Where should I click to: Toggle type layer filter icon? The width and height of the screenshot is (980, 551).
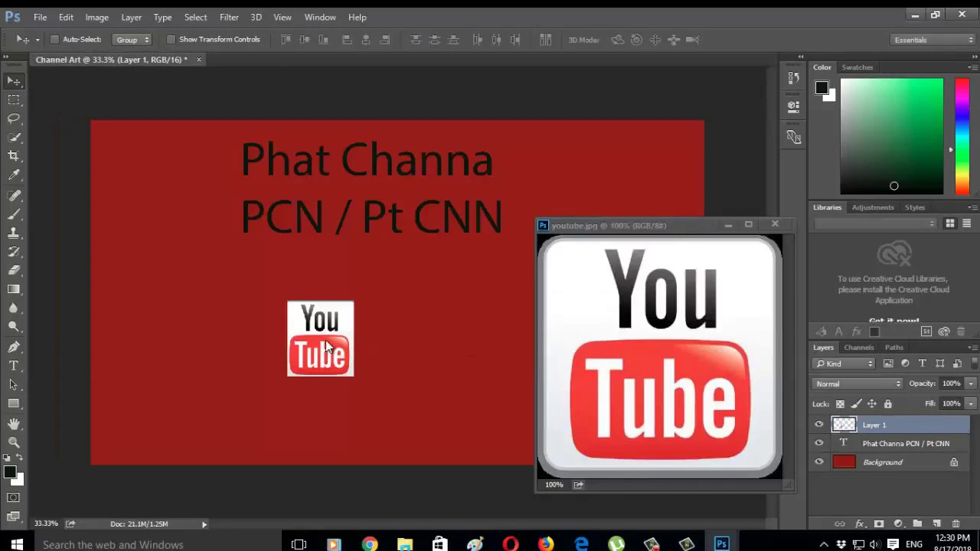pos(923,364)
